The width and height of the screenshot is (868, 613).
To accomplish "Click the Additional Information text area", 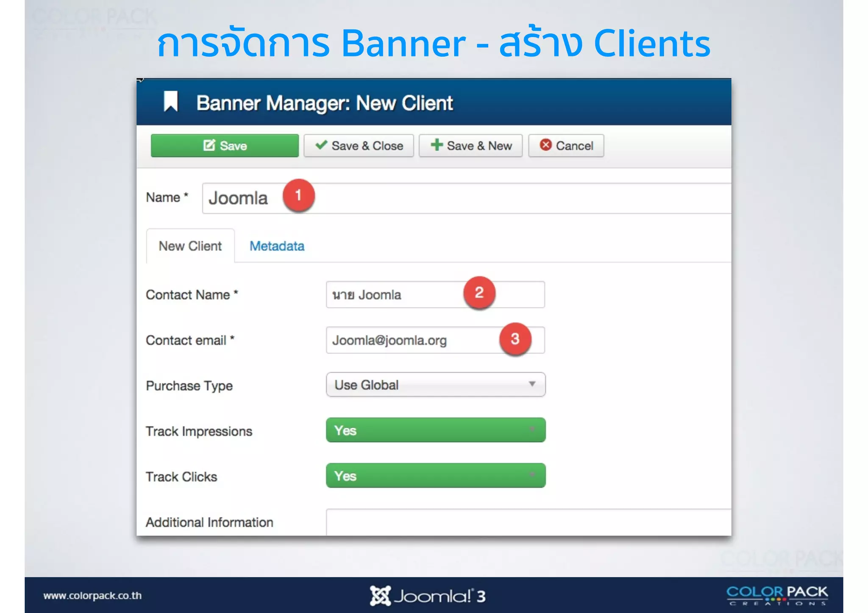I will tap(529, 522).
